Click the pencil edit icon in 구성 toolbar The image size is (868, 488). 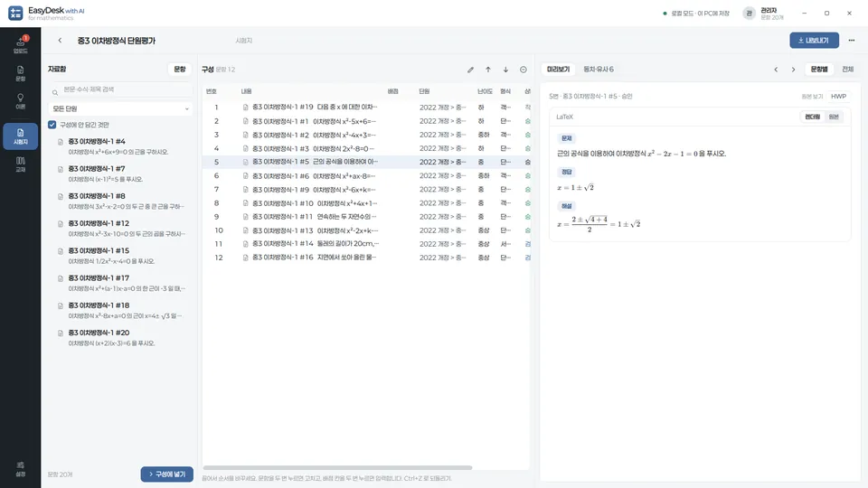470,70
